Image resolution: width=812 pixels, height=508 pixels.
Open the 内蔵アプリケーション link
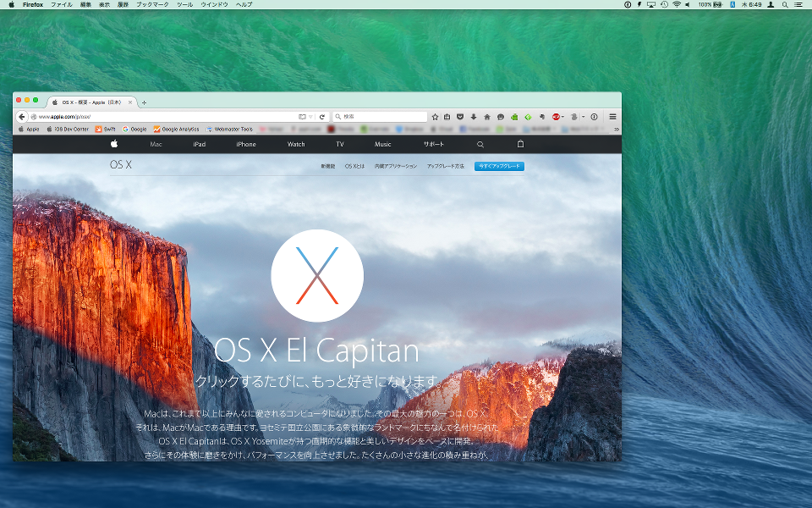pos(396,167)
